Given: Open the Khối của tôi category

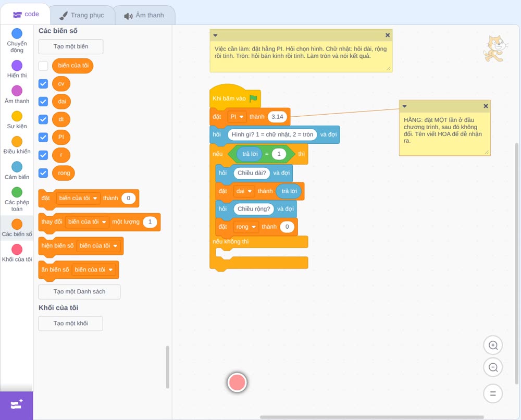Looking at the screenshot, I should (x=17, y=253).
